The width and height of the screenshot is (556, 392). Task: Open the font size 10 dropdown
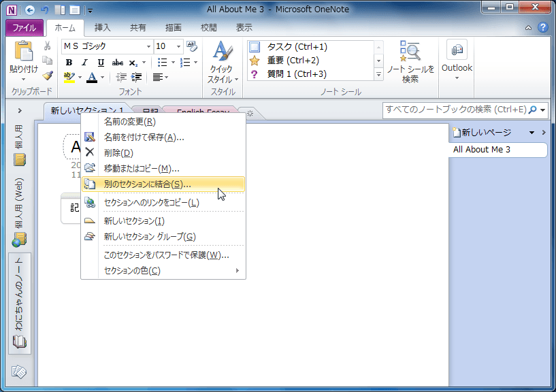[178, 46]
